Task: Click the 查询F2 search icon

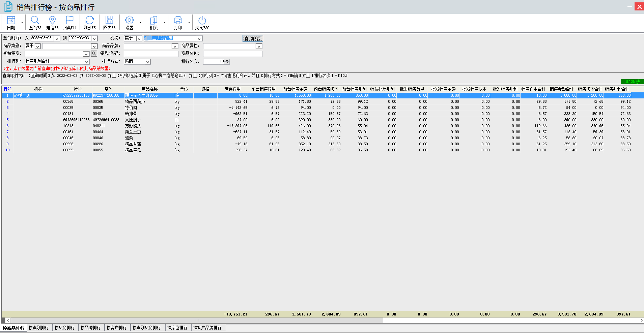Action: (x=35, y=23)
